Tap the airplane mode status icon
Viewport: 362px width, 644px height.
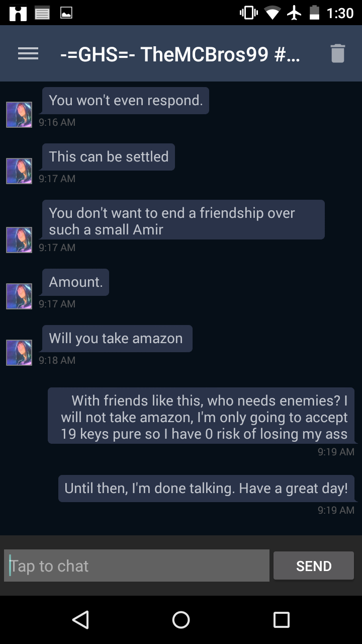point(294,13)
